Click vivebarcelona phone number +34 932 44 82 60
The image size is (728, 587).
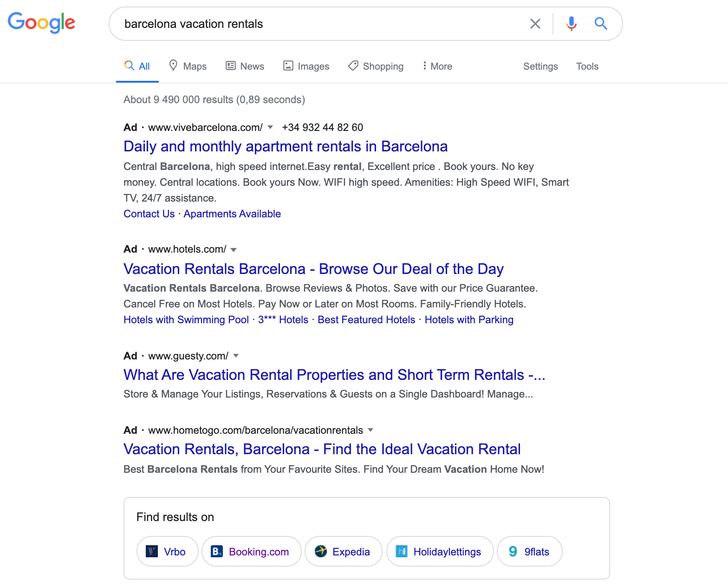tap(322, 127)
